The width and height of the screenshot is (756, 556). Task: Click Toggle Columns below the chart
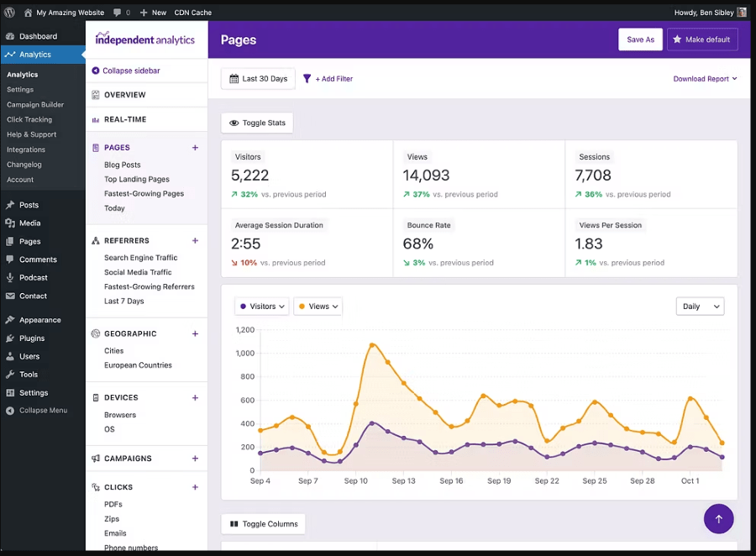pyautogui.click(x=263, y=523)
